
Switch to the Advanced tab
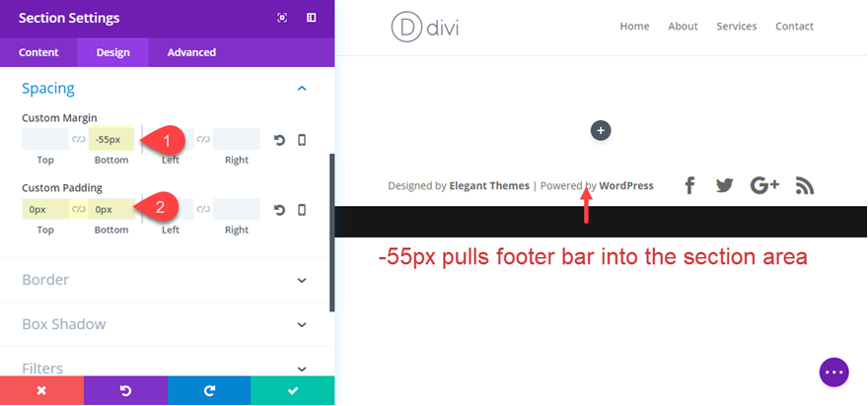(x=191, y=52)
